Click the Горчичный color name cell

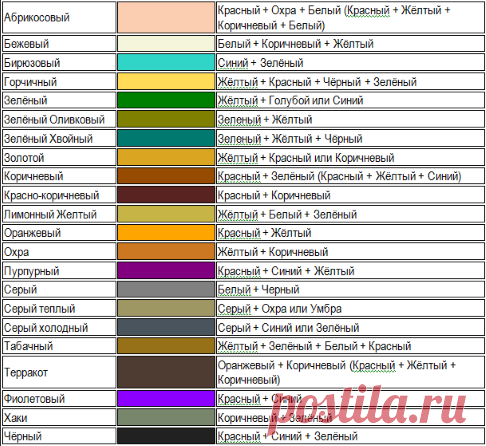click(59, 81)
